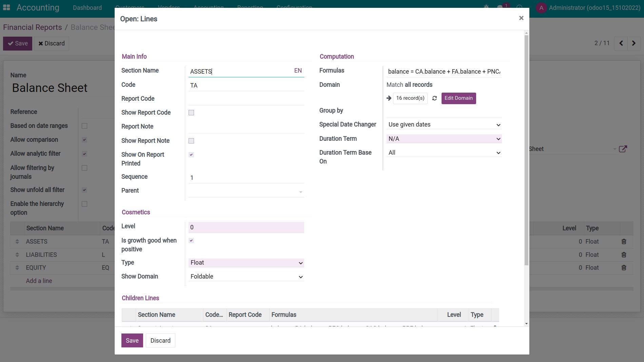Viewport: 644px width, 362px height.
Task: Open the Duration Term dropdown
Action: pos(444,138)
